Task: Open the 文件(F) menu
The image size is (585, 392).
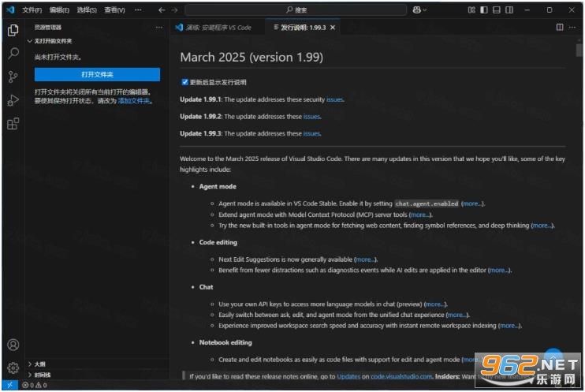Action: [x=32, y=10]
